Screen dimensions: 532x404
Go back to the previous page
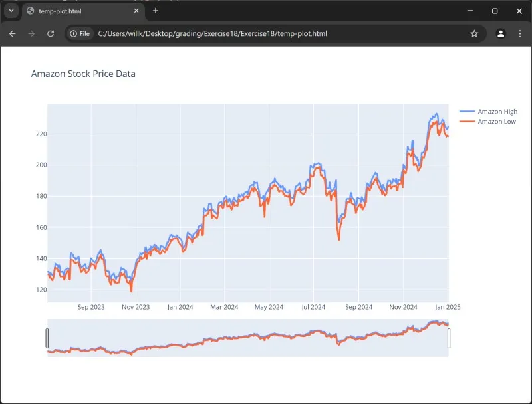13,33
